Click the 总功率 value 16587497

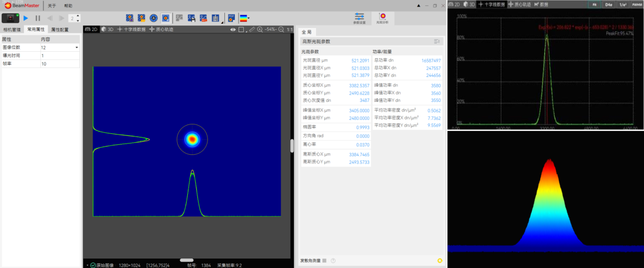(431, 60)
